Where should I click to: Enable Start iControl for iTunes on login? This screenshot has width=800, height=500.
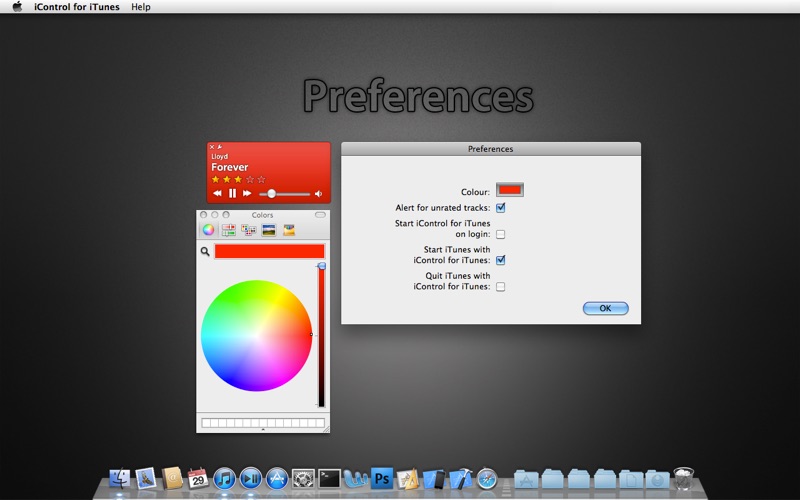[x=501, y=234]
